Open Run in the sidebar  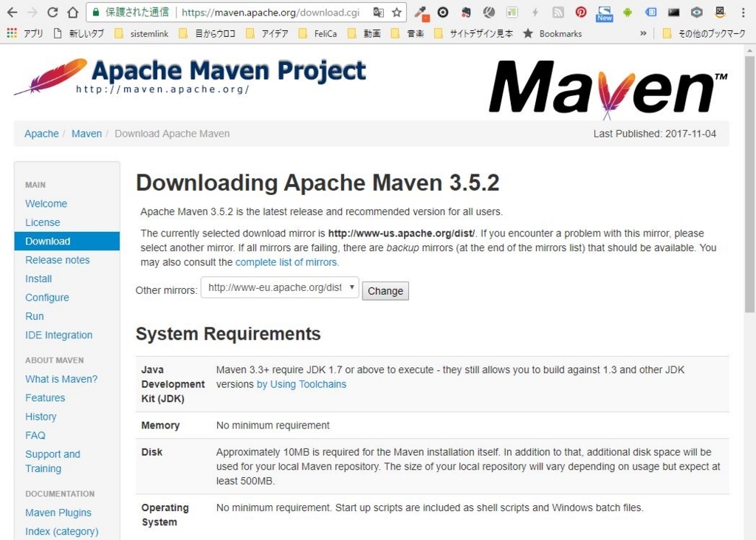tap(34, 317)
